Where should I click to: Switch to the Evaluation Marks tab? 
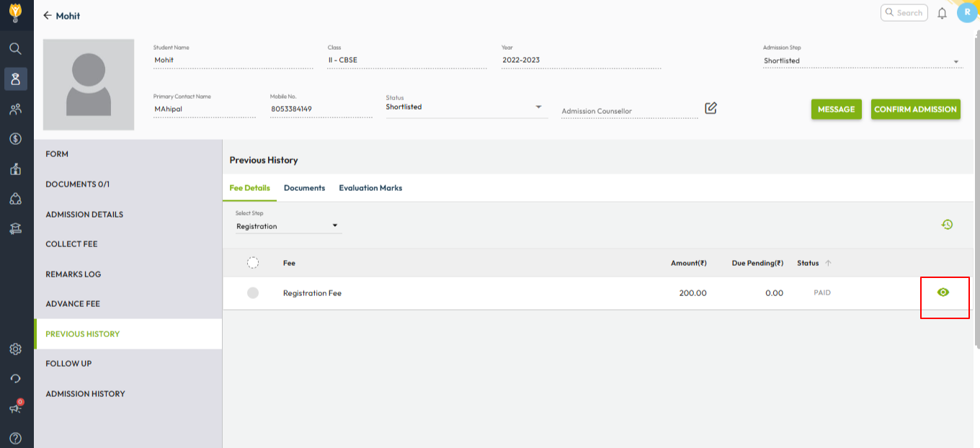coord(370,188)
